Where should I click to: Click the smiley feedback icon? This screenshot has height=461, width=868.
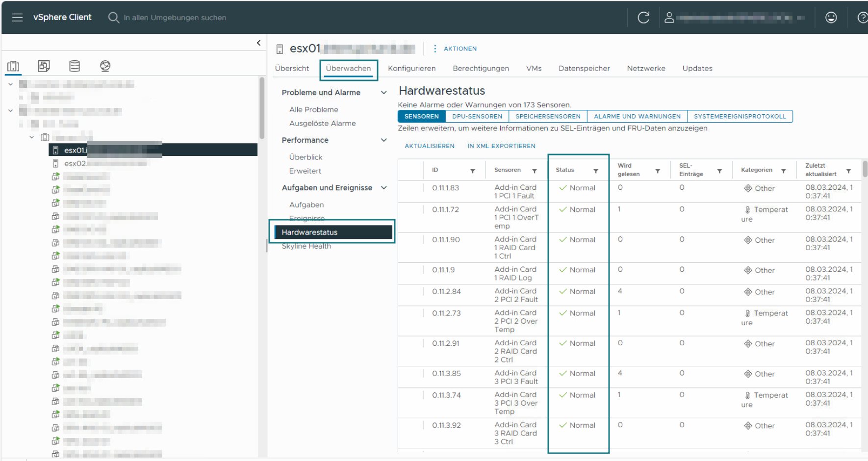click(831, 18)
